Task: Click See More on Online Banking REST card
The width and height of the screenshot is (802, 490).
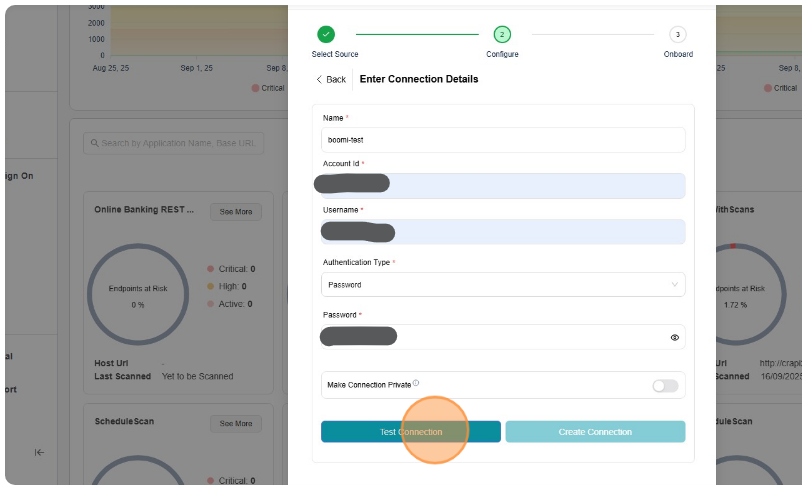Action: coord(236,212)
